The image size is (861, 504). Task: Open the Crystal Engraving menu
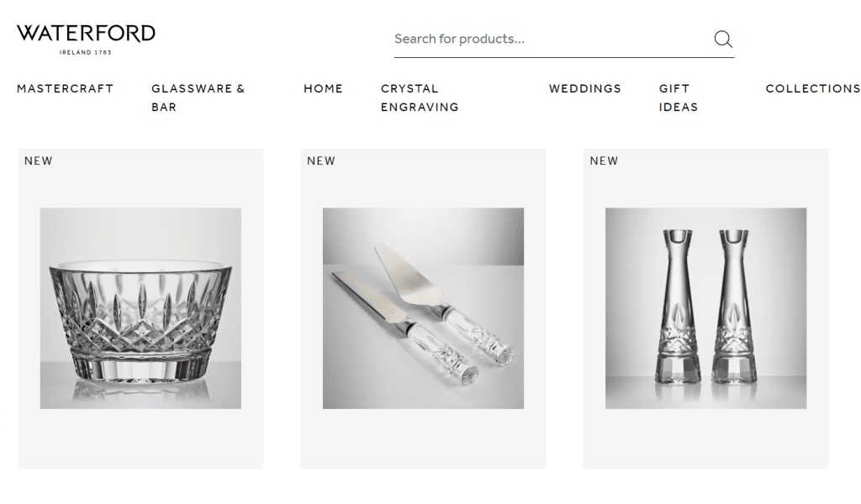(420, 97)
